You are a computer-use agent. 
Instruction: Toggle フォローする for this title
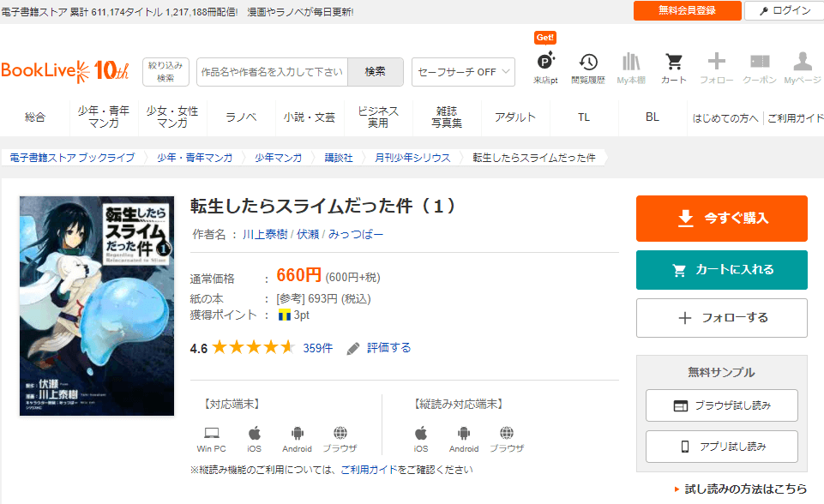pyautogui.click(x=721, y=318)
